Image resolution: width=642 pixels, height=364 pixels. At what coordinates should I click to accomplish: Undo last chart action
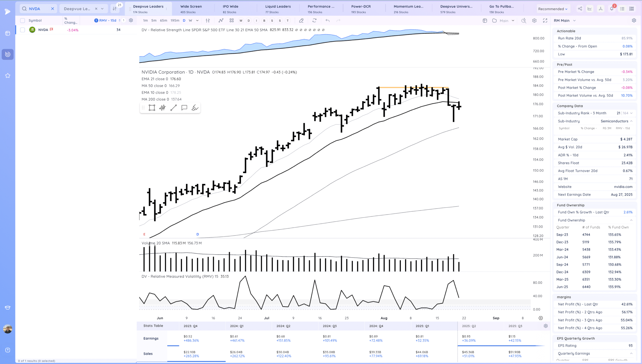tap(328, 21)
